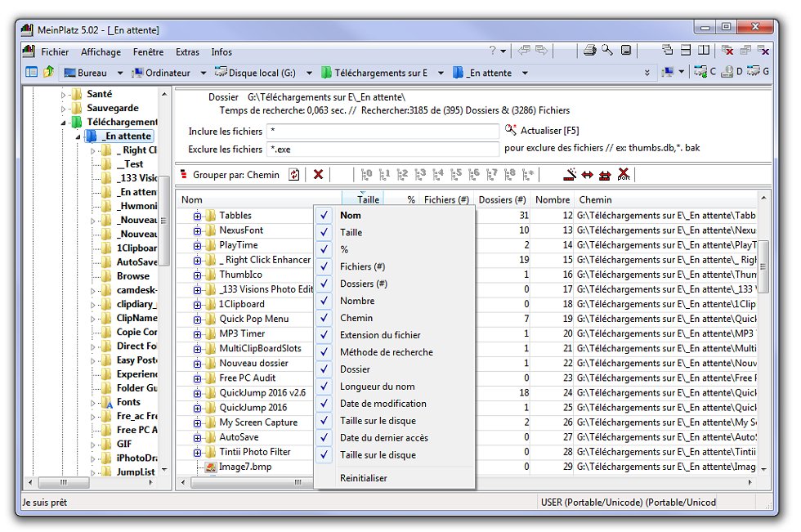
Task: Click the drive C shortcut icon
Action: click(705, 72)
